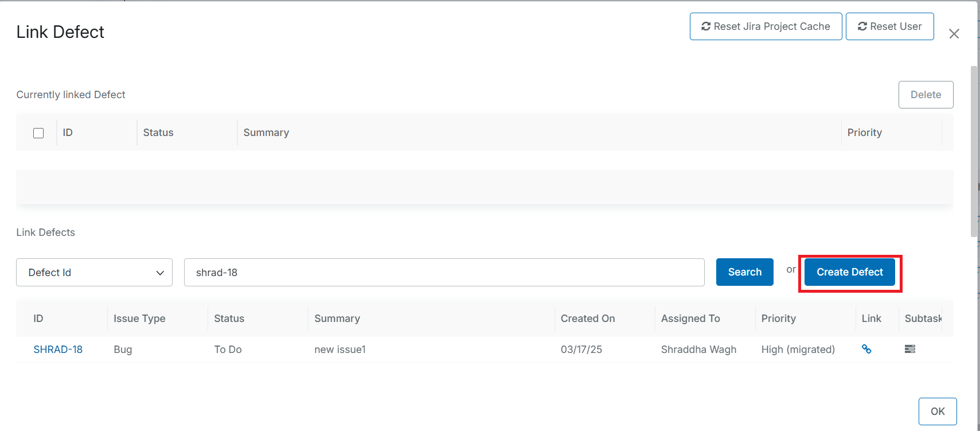Click the Status header in results table
The height and width of the screenshot is (431, 980).
[229, 319]
